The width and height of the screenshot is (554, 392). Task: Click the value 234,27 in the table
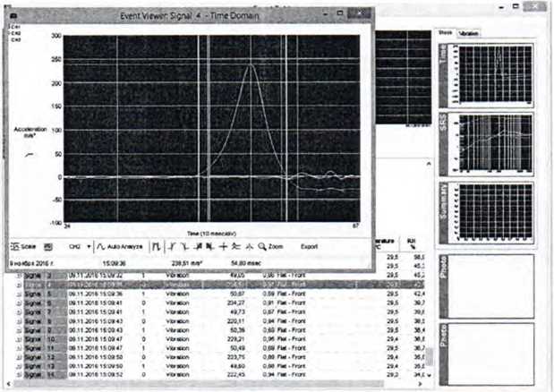(x=236, y=303)
